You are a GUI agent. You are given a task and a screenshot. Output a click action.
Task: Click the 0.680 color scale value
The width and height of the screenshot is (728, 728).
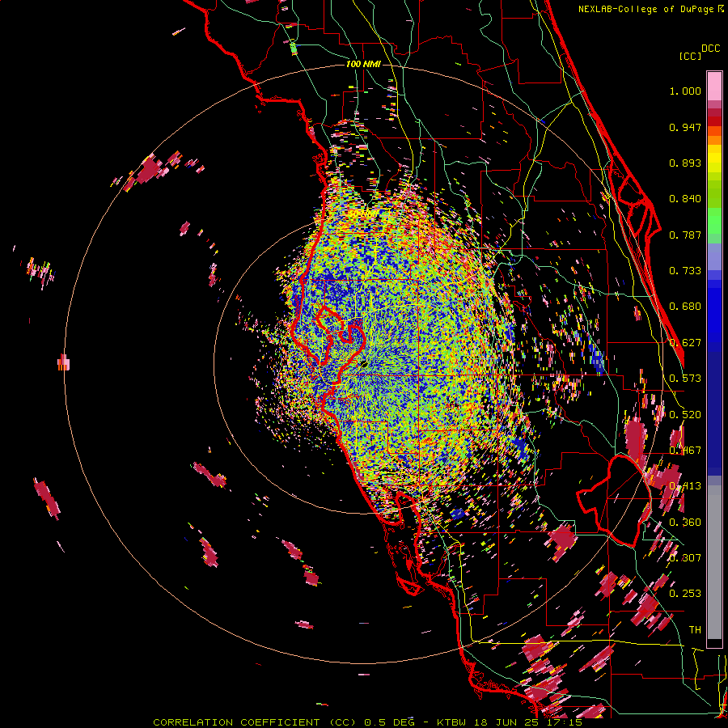685,307
